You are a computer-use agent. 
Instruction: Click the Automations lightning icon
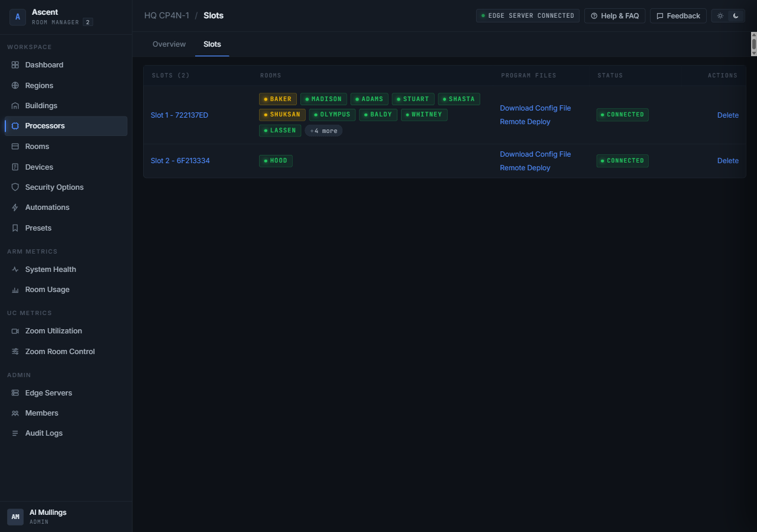(15, 207)
